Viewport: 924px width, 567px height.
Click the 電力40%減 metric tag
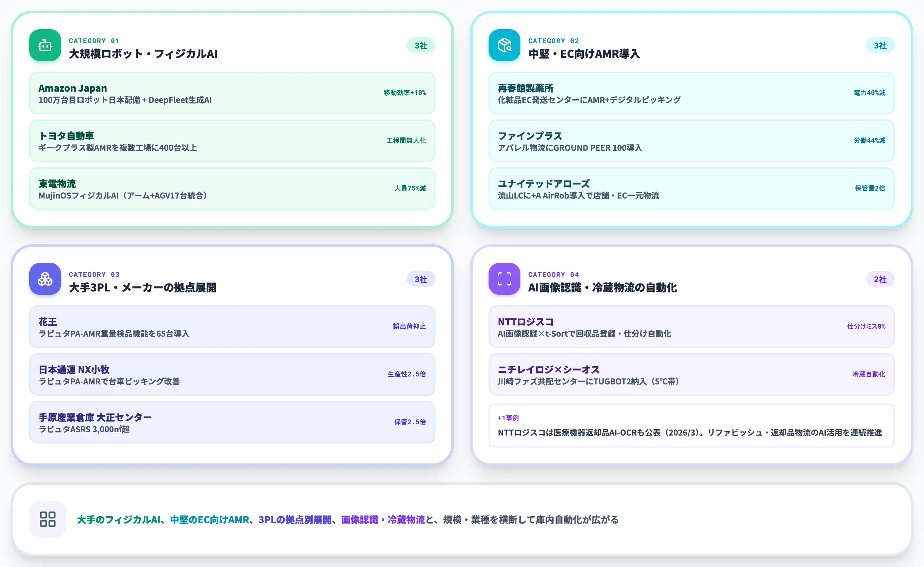coord(869,93)
